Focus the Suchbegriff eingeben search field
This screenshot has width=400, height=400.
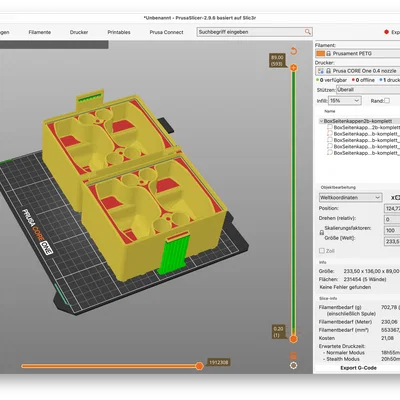pos(254,32)
